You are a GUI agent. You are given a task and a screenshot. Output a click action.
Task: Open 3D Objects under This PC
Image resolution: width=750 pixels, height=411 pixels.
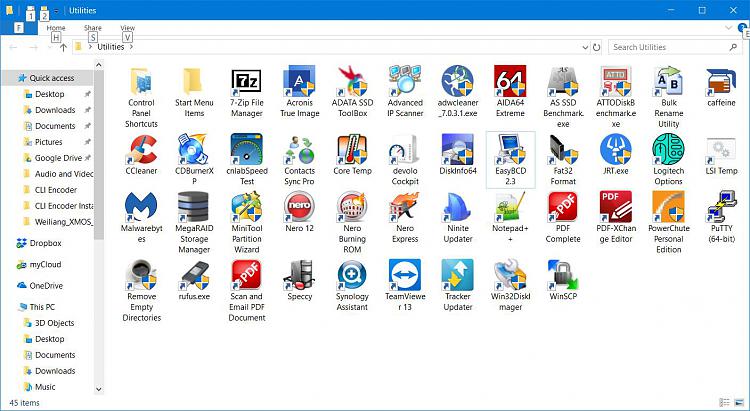[x=48, y=323]
